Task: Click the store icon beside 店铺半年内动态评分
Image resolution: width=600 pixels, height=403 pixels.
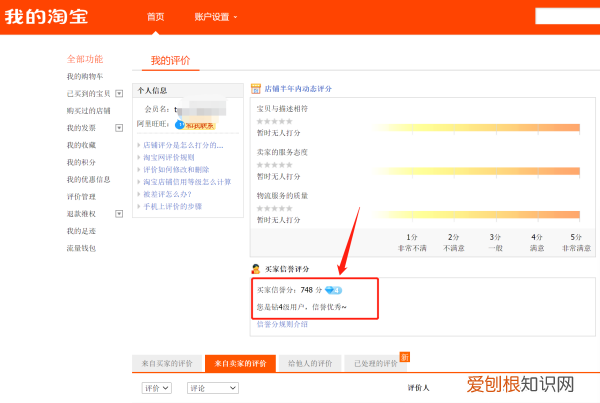Action: [256, 89]
